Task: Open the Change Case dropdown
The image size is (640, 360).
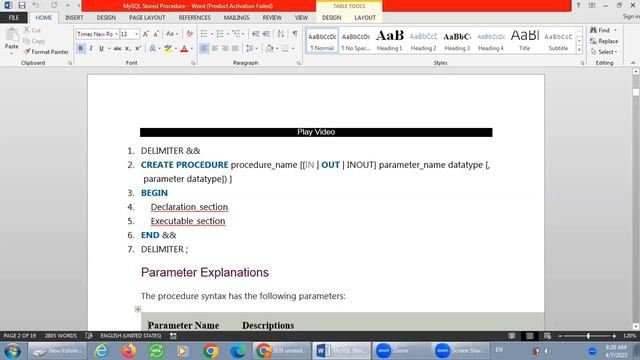Action: click(x=172, y=34)
